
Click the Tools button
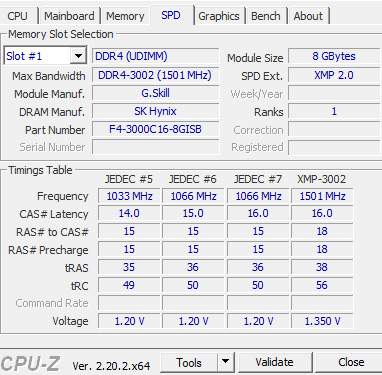coord(189,362)
